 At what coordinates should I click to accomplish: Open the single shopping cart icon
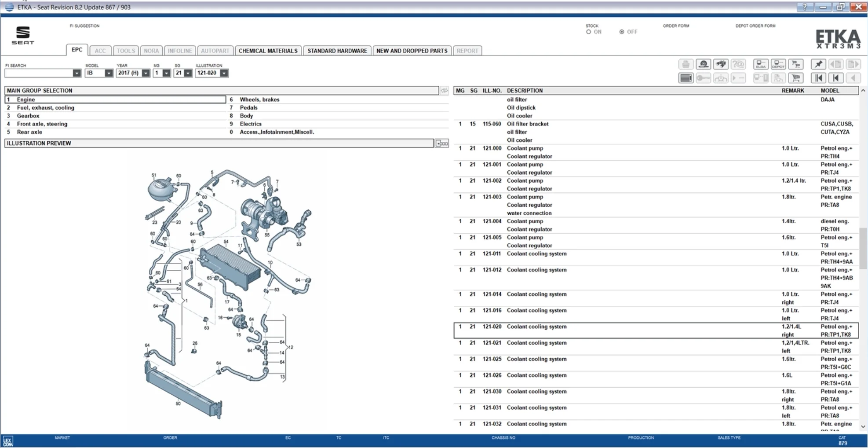point(796,78)
